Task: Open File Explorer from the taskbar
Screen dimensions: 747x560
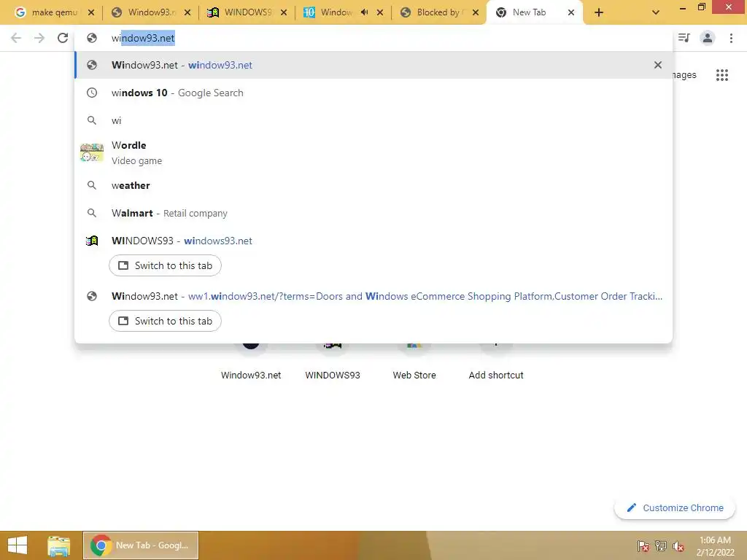Action: [58, 545]
